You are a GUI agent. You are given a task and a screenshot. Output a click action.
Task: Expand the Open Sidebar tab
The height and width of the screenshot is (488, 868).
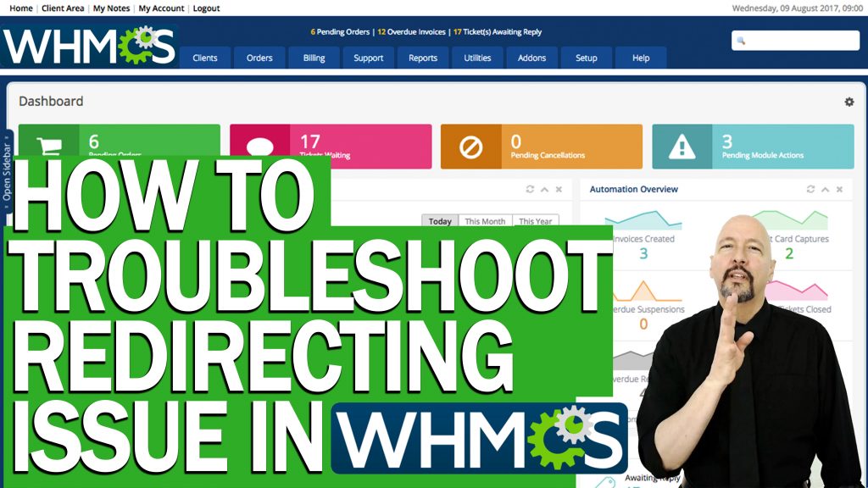pyautogui.click(x=7, y=170)
